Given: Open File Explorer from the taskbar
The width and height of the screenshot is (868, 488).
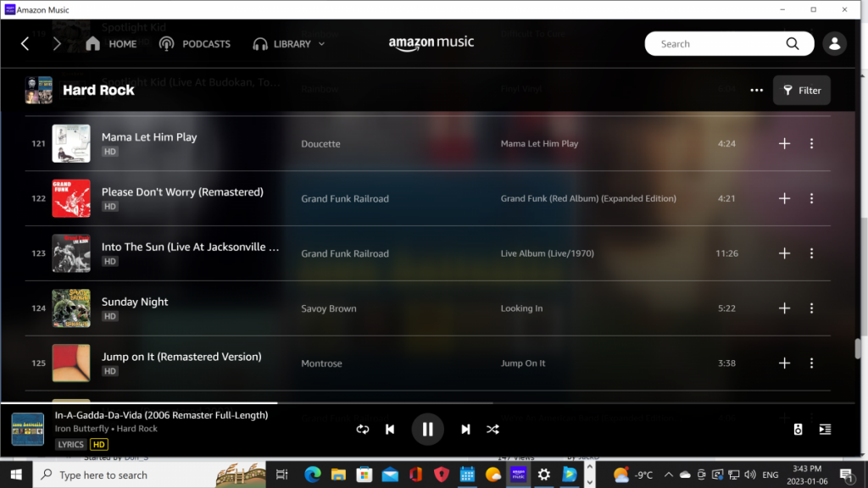Looking at the screenshot, I should [x=338, y=474].
